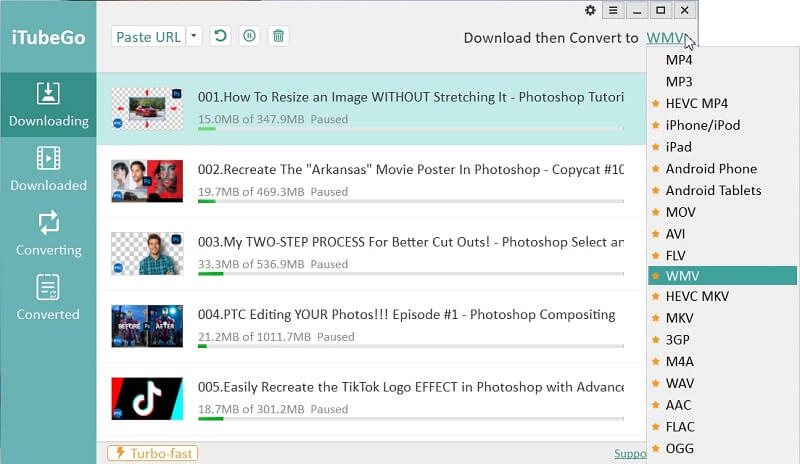The image size is (800, 464).
Task: Click '33.3MB of 536.9MB Paused' status
Action: [x=273, y=264]
